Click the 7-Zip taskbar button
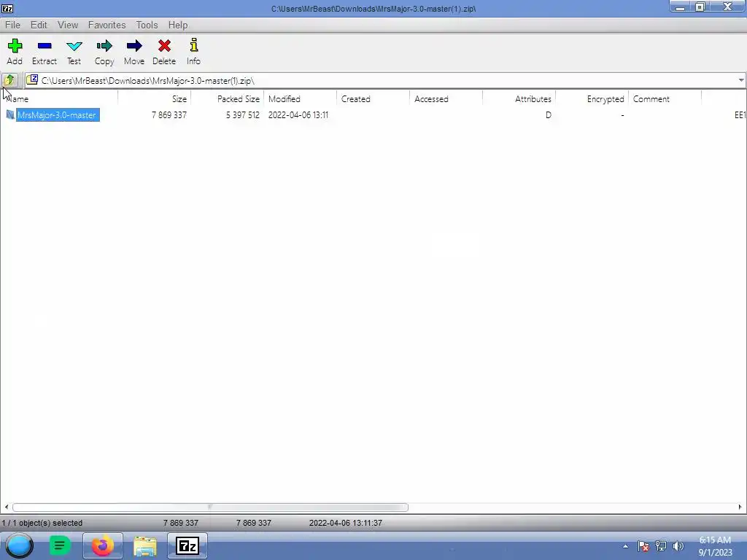This screenshot has height=560, width=747. point(187,545)
